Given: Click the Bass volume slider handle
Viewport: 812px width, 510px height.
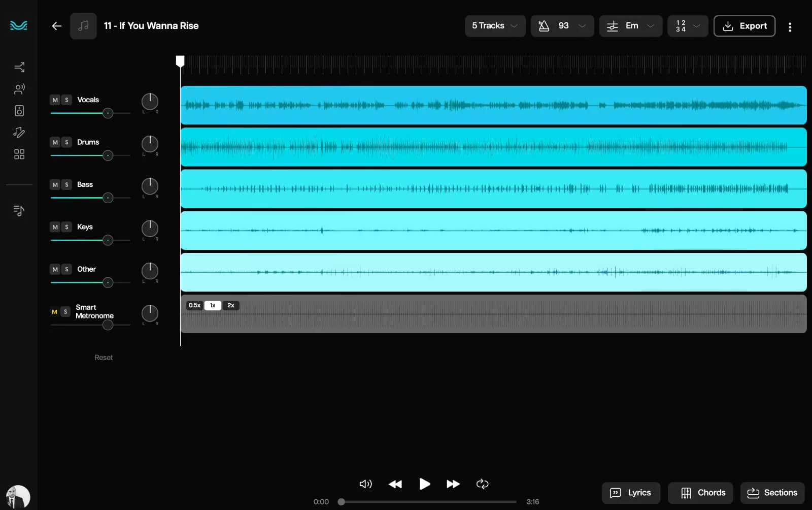Looking at the screenshot, I should pyautogui.click(x=108, y=198).
